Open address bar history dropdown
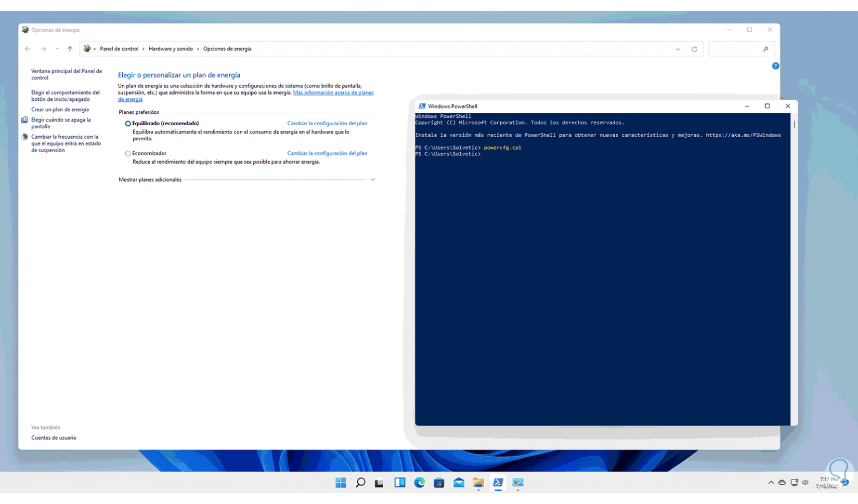 click(x=678, y=49)
